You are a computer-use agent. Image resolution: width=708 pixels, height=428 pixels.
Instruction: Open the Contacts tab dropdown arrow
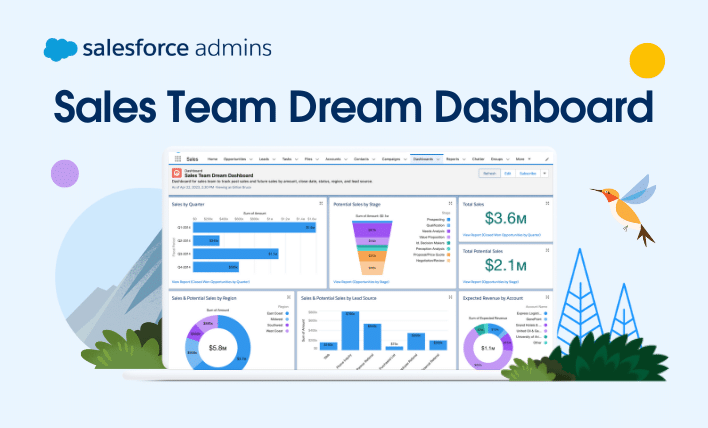373,159
